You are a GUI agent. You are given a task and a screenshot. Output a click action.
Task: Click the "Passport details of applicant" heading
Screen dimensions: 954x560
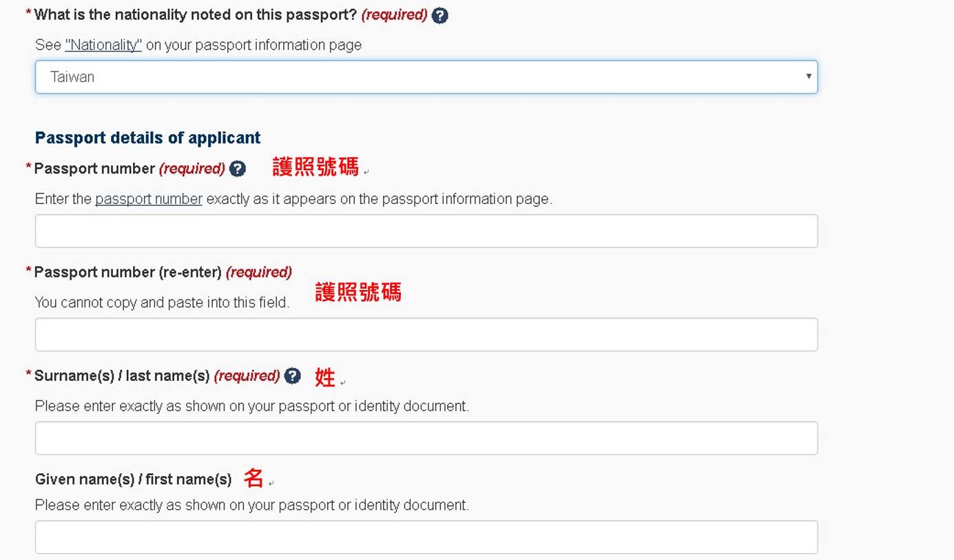(x=147, y=138)
